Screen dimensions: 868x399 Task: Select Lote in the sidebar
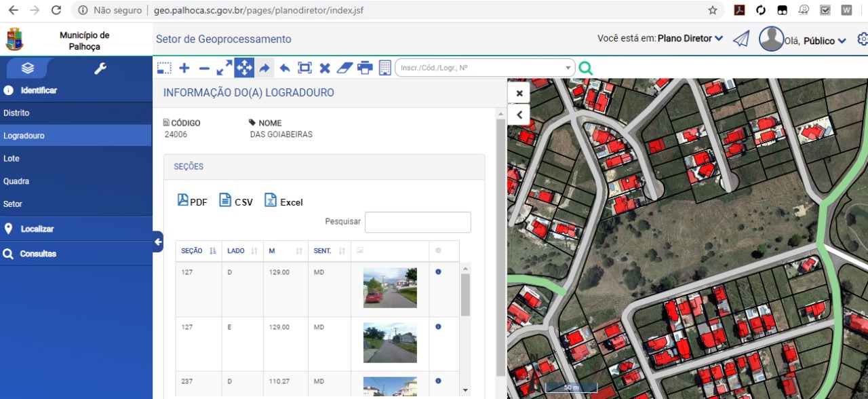click(x=76, y=159)
